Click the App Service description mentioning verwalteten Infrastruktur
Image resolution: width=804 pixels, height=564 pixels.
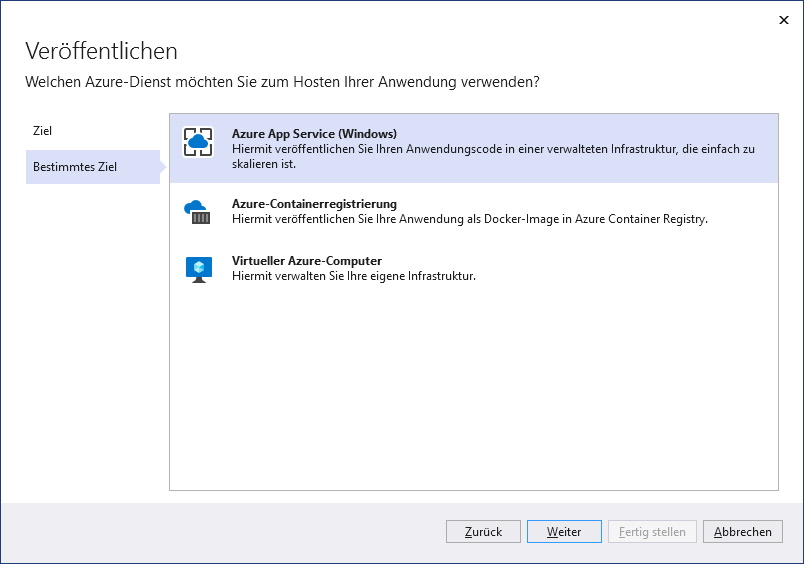point(493,156)
